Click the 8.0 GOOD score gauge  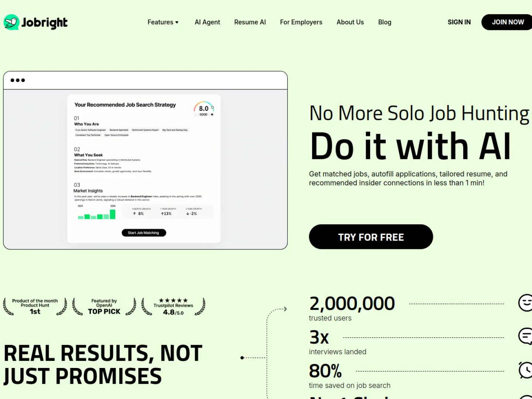pos(204,109)
